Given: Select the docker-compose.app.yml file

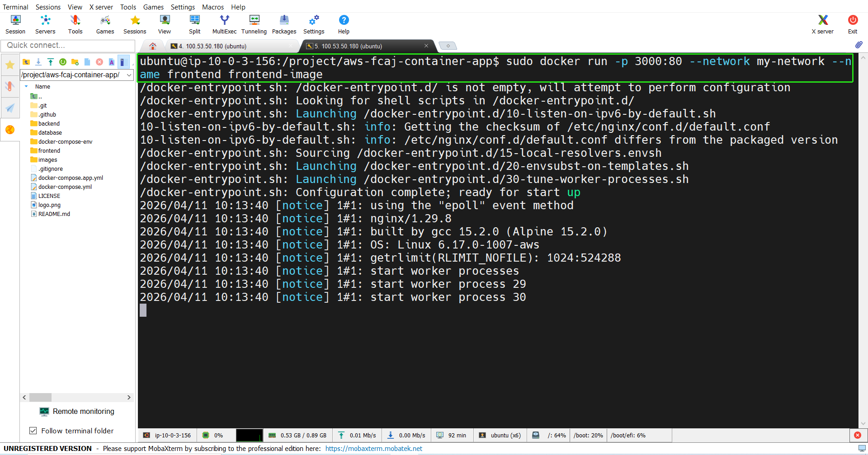Looking at the screenshot, I should (67, 178).
